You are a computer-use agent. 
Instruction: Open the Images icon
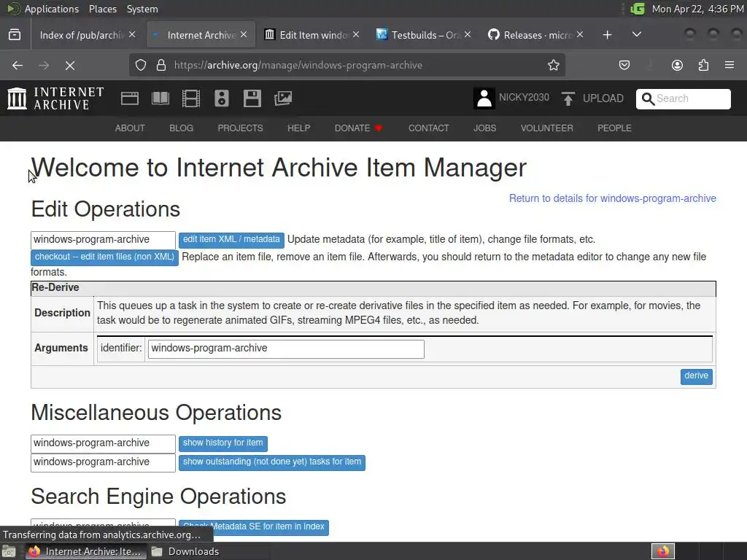pos(283,98)
